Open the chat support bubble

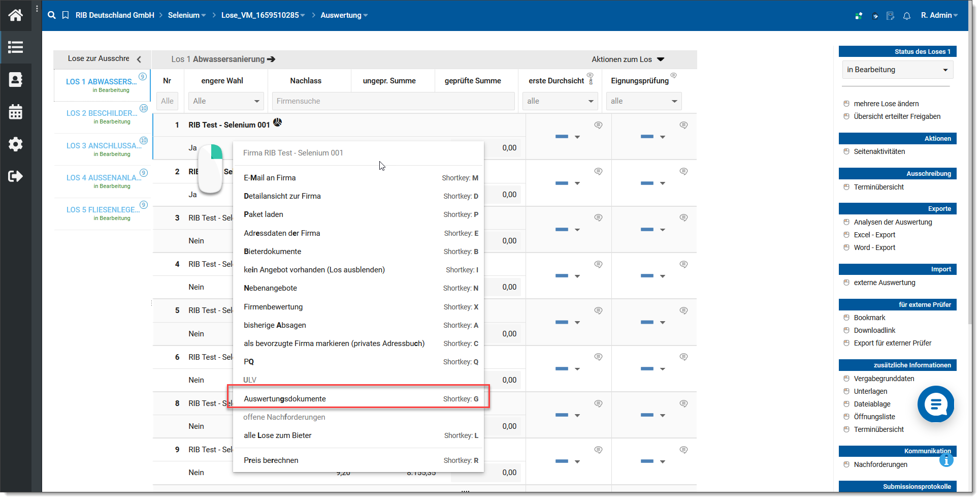(935, 404)
